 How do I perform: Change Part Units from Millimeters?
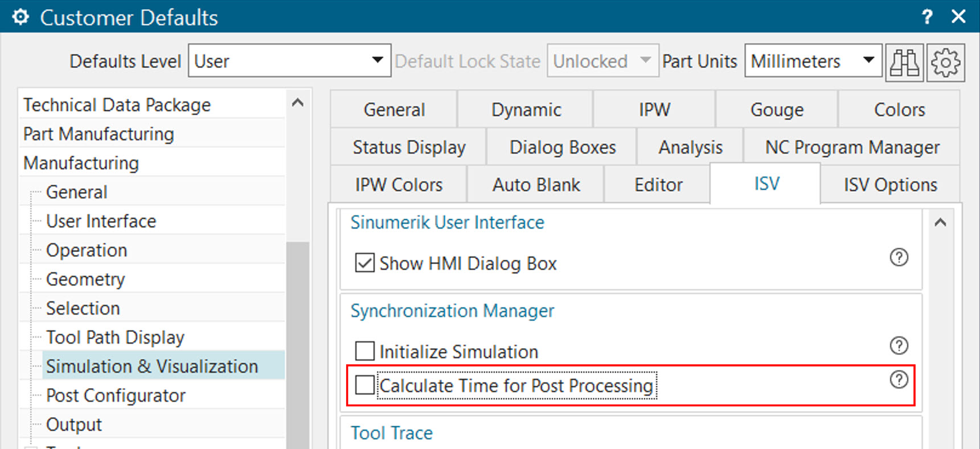pyautogui.click(x=868, y=60)
